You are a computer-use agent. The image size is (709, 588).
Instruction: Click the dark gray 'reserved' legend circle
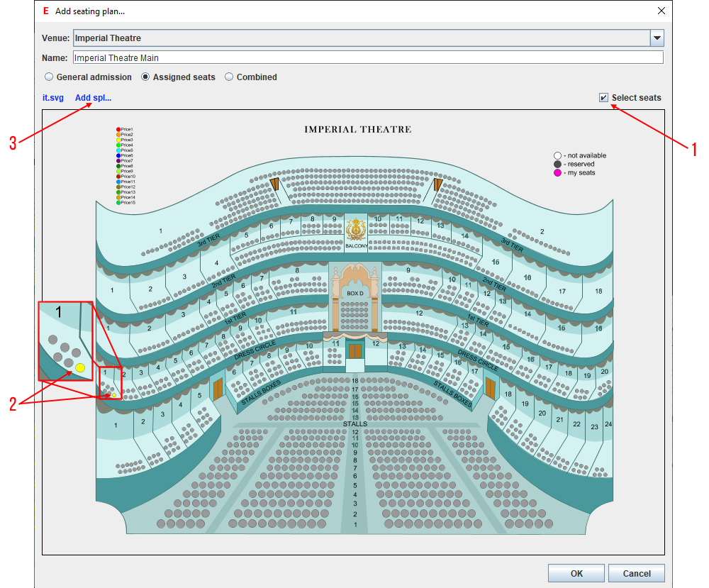pos(557,164)
